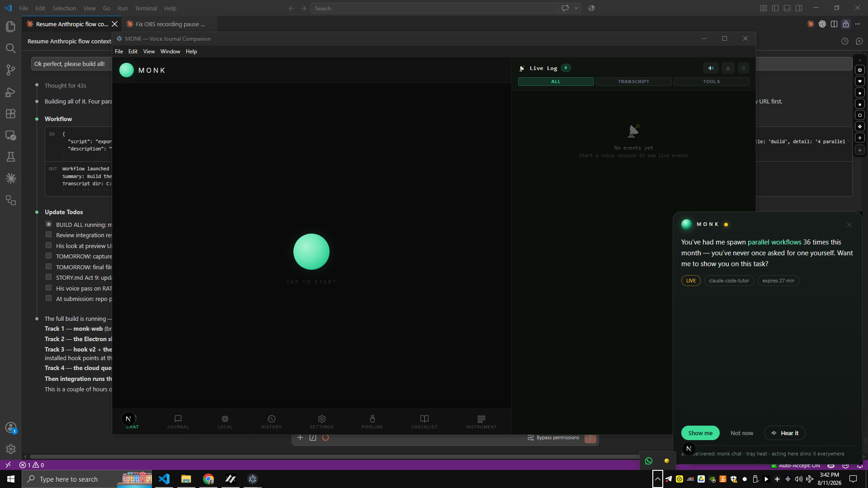Open Remote Explorer in the activity bar
The image size is (868, 488).
(x=11, y=136)
